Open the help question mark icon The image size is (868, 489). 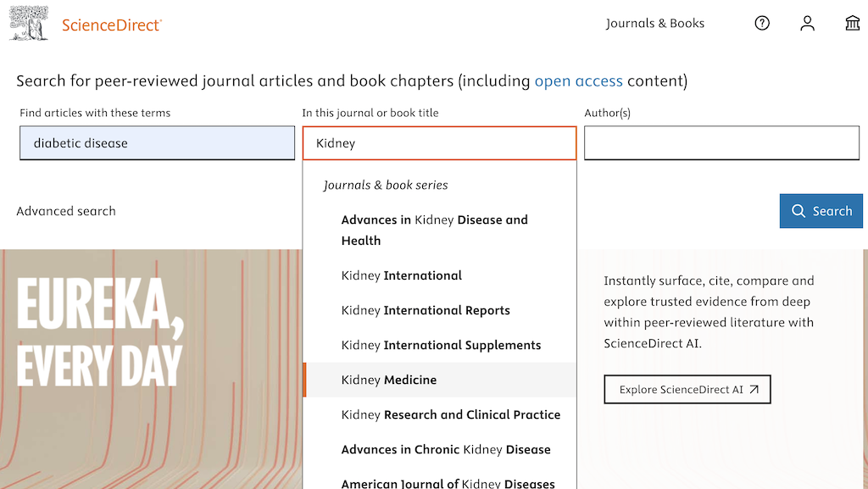[762, 24]
